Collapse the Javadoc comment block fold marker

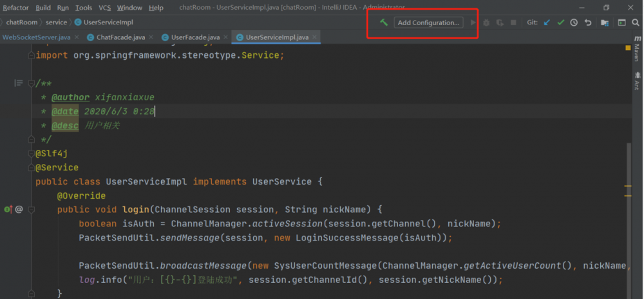[30, 84]
